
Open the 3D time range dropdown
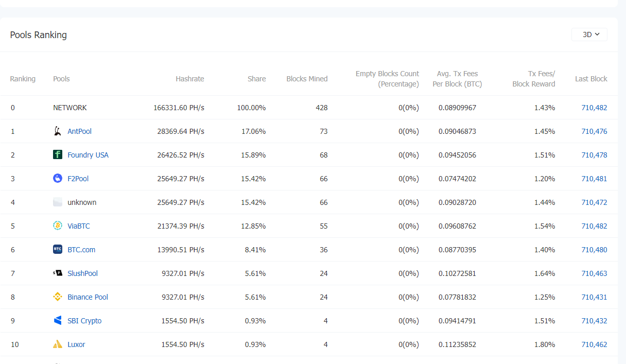(x=589, y=34)
